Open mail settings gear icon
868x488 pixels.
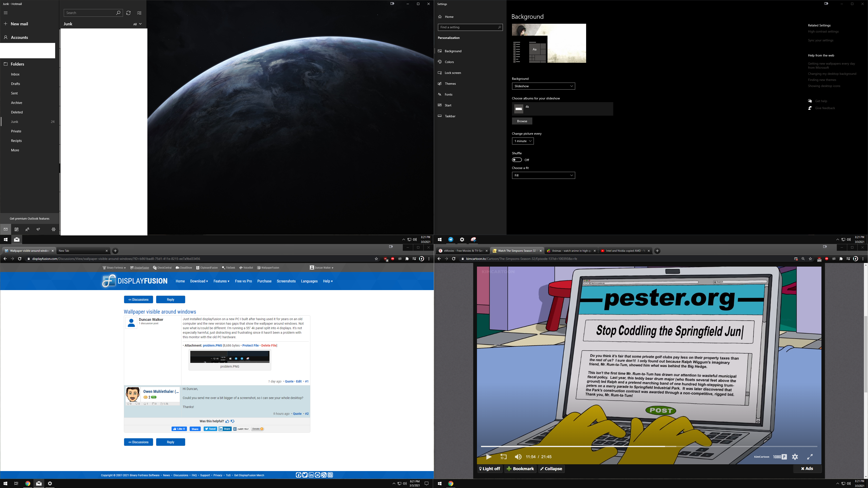54,229
